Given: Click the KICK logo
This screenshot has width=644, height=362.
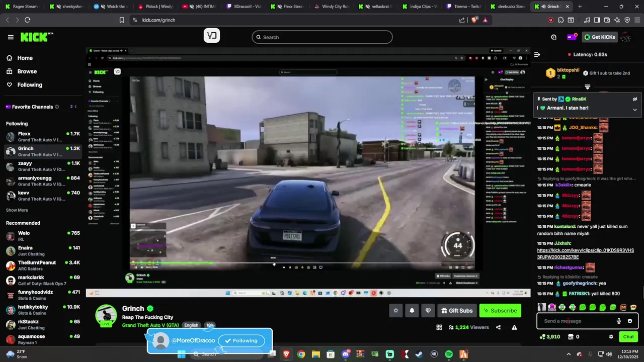Looking at the screenshot, I should pos(36,37).
